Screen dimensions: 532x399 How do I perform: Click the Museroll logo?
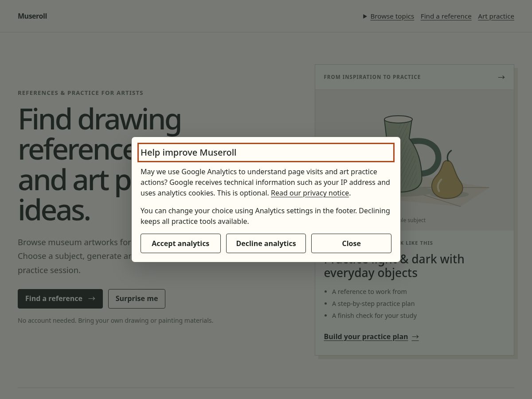pyautogui.click(x=32, y=16)
